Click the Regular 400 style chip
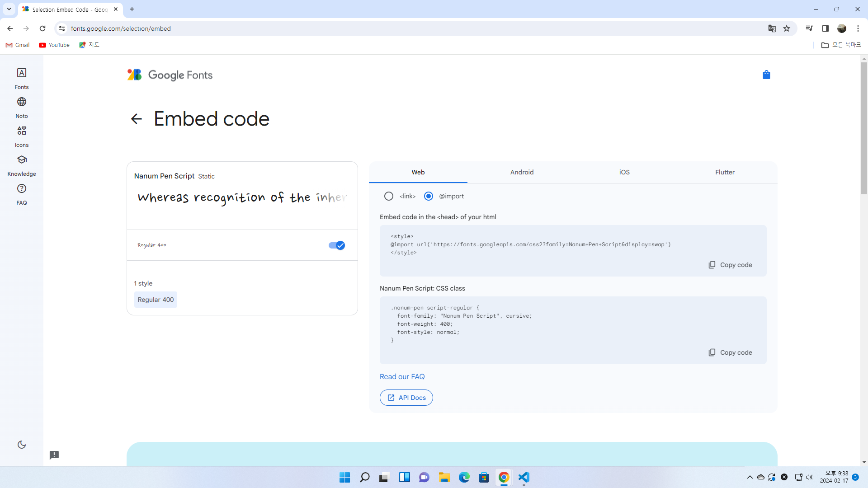The image size is (868, 488). point(156,300)
